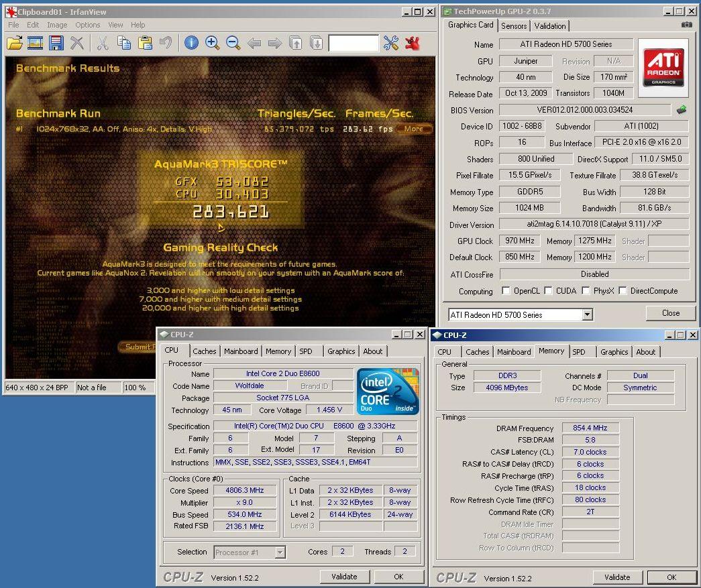This screenshot has height=588, width=701.
Task: Open Memory tab in left CPU-Z
Action: (278, 351)
